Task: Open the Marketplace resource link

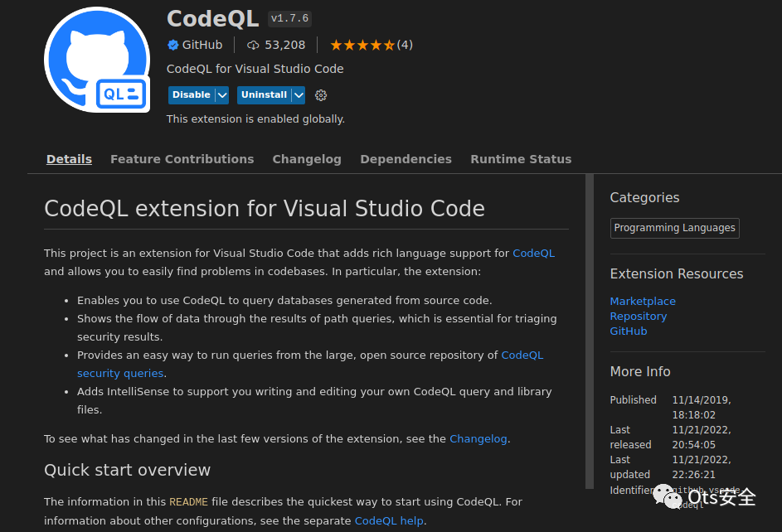Action: tap(643, 301)
